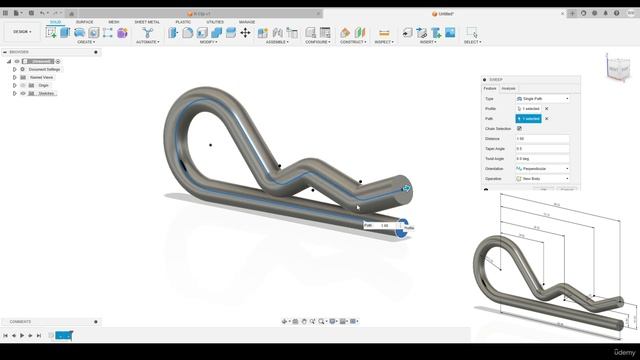
Task: Select the Fillet tool in Modify
Action: tap(187, 33)
